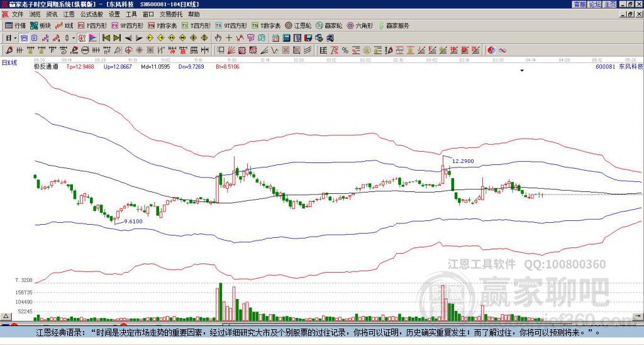Open the 赢家轮 wheel tool

pyautogui.click(x=329, y=25)
